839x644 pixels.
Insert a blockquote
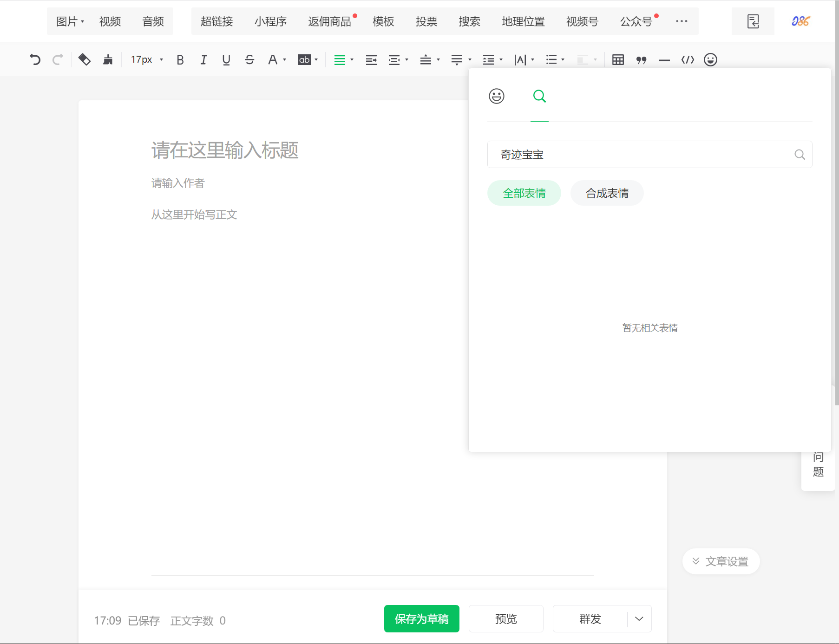(642, 59)
